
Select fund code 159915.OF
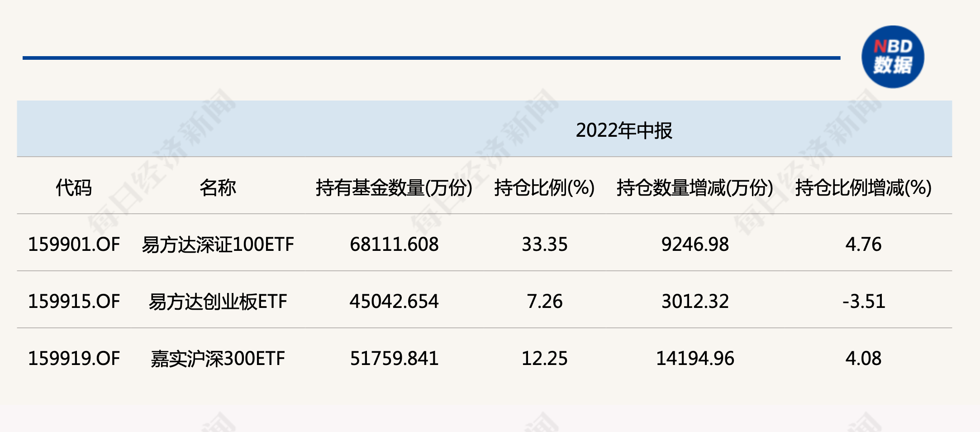[74, 302]
